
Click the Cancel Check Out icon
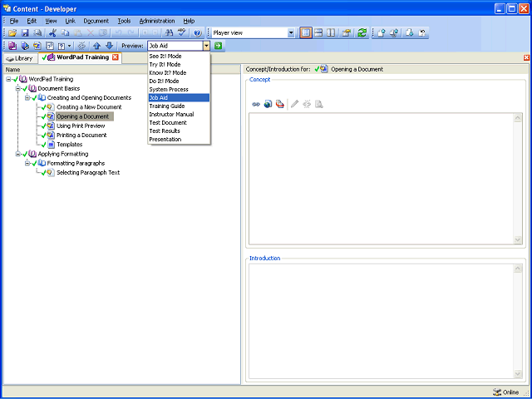pyautogui.click(x=422, y=33)
